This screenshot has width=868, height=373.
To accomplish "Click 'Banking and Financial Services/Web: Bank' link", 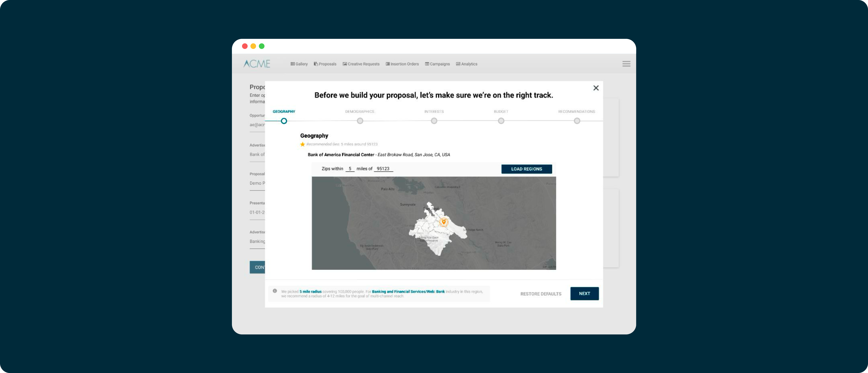I will [x=408, y=292].
